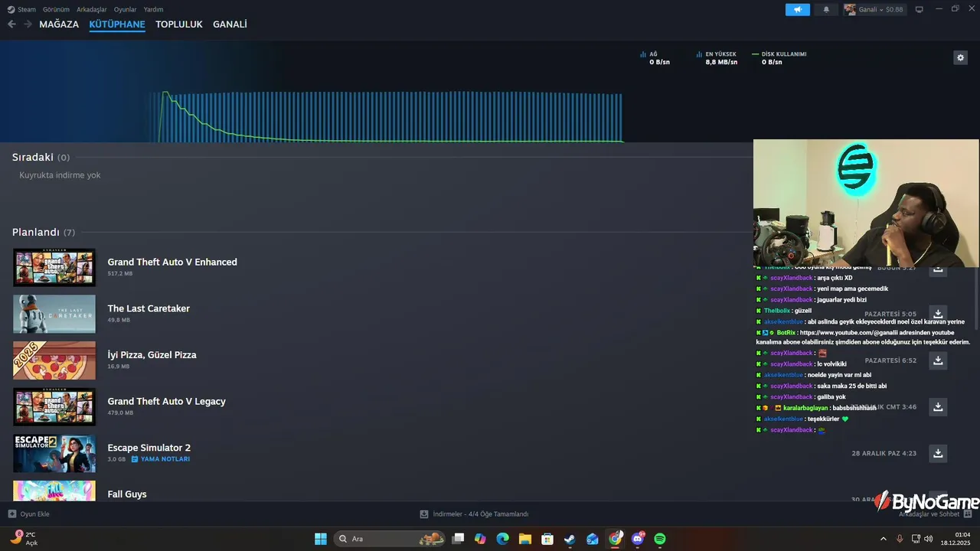Click the 517,2 MB size under GTA V Enhanced

tap(120, 273)
